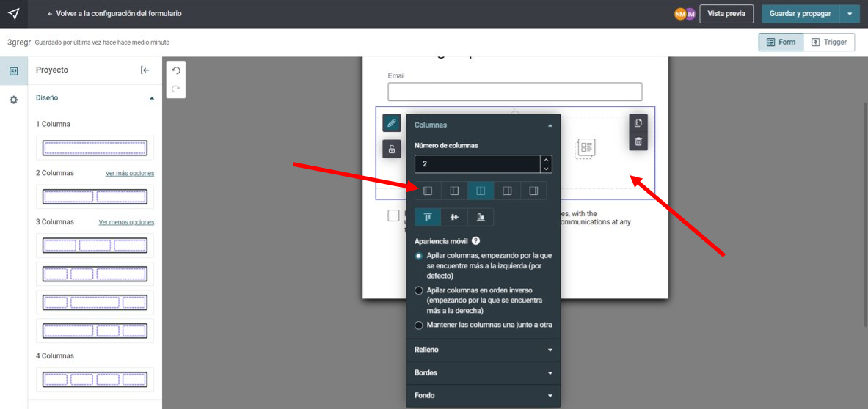Image resolution: width=868 pixels, height=409 pixels.
Task: Click the unlock padlock icon
Action: [391, 149]
